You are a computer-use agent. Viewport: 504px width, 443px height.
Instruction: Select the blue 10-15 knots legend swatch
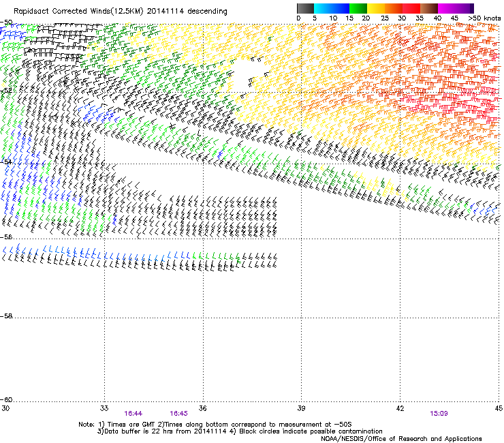[x=341, y=8]
